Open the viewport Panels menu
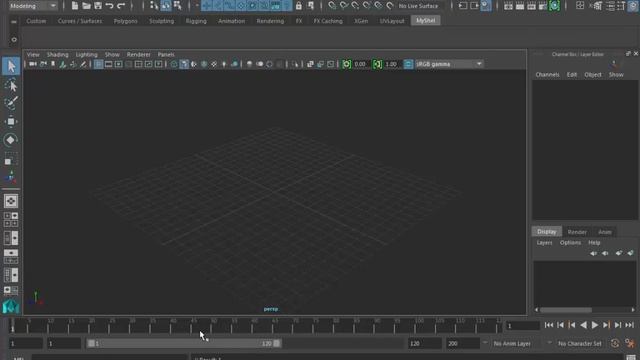 click(x=166, y=54)
